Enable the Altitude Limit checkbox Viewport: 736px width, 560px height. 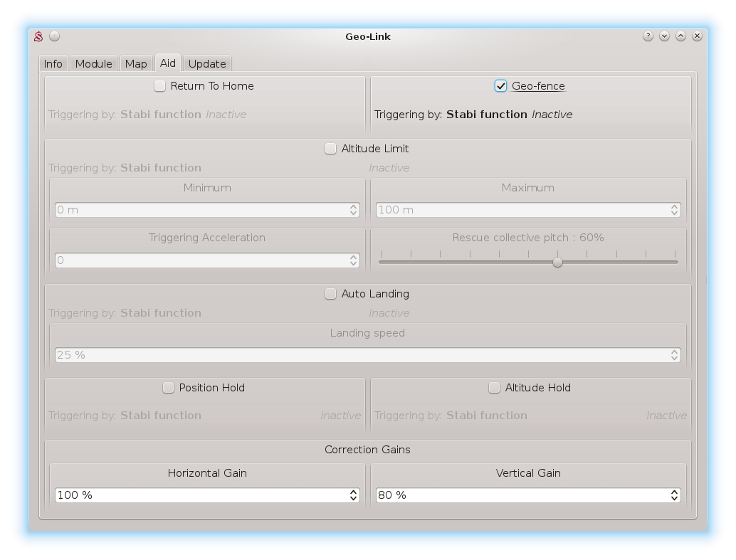330,149
